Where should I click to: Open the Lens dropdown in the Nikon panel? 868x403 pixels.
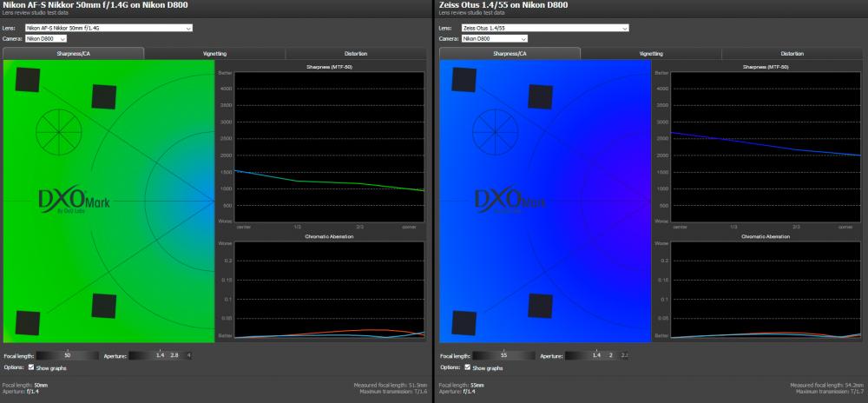tap(109, 28)
